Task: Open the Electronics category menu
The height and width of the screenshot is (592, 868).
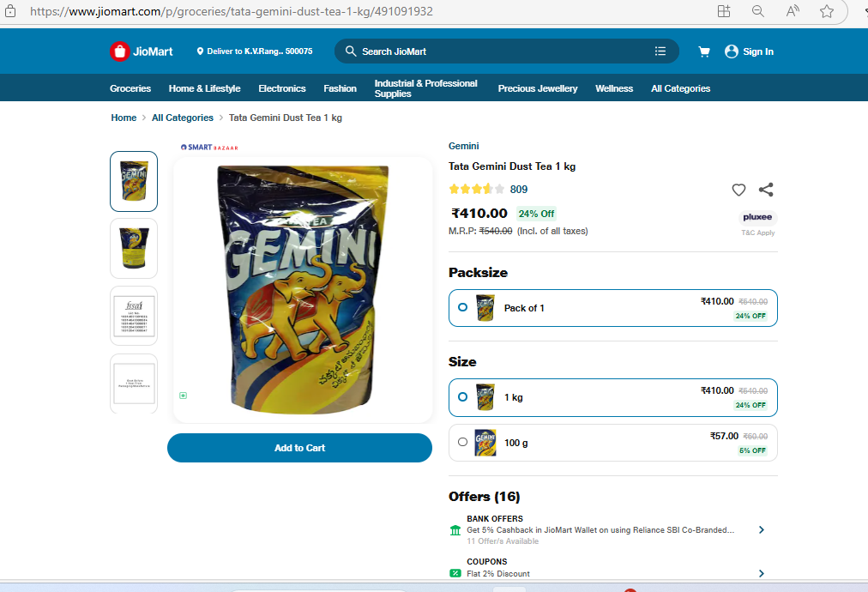Action: [x=282, y=88]
